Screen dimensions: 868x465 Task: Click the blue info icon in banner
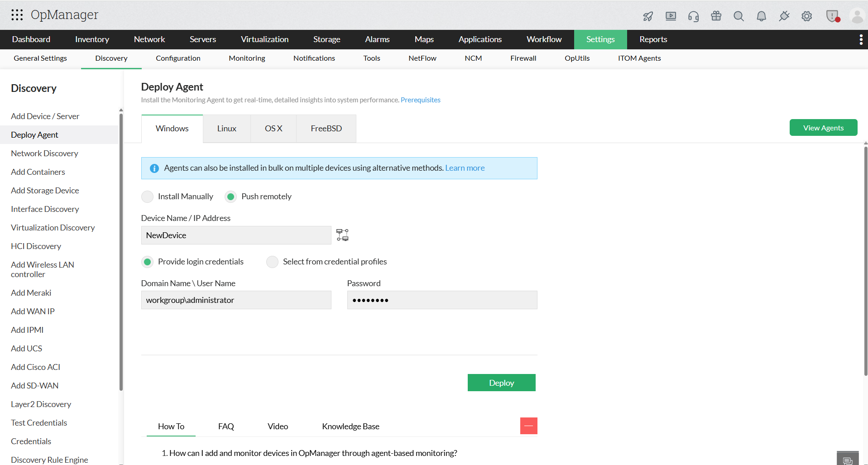[x=154, y=168]
